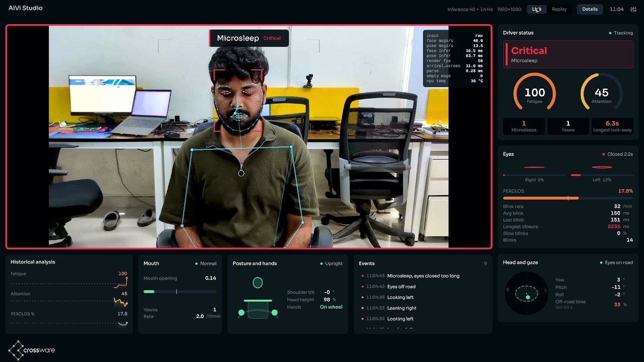Screen dimensions: 644x362
Task: Click the Mouth opening level bar
Action: tap(180, 292)
